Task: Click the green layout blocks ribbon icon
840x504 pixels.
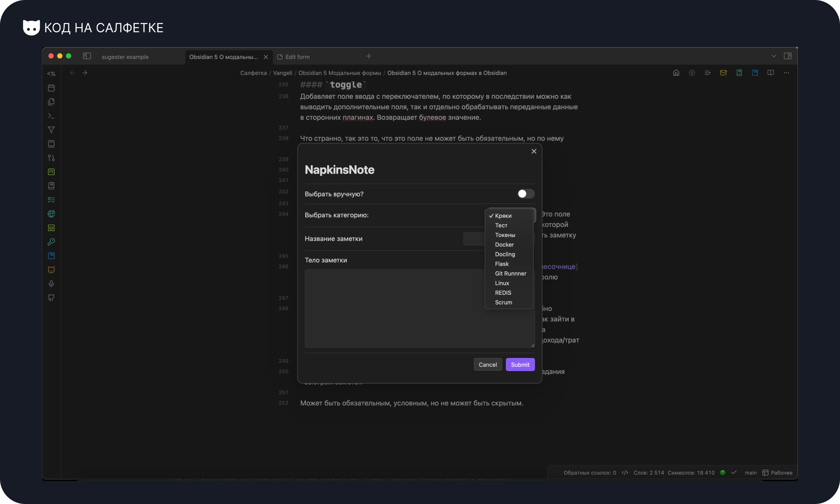Action: (51, 228)
